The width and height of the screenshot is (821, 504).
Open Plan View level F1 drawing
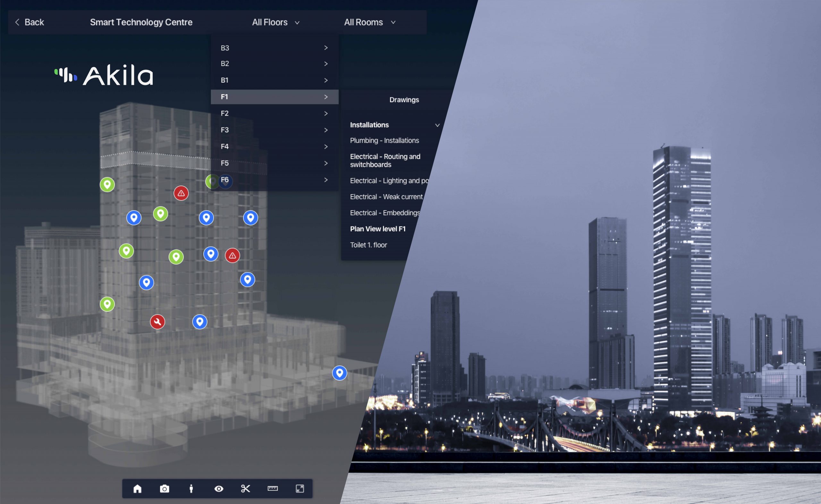point(378,229)
